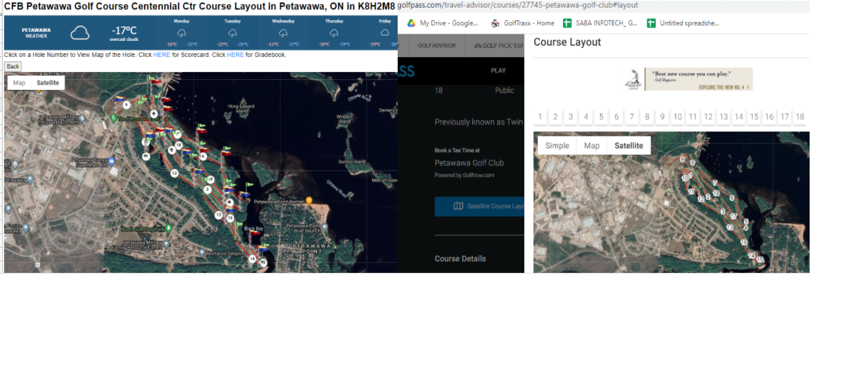Open the My Drive - Google bookmark
Image resolution: width=868 pixels, height=385 pixels.
(x=442, y=23)
